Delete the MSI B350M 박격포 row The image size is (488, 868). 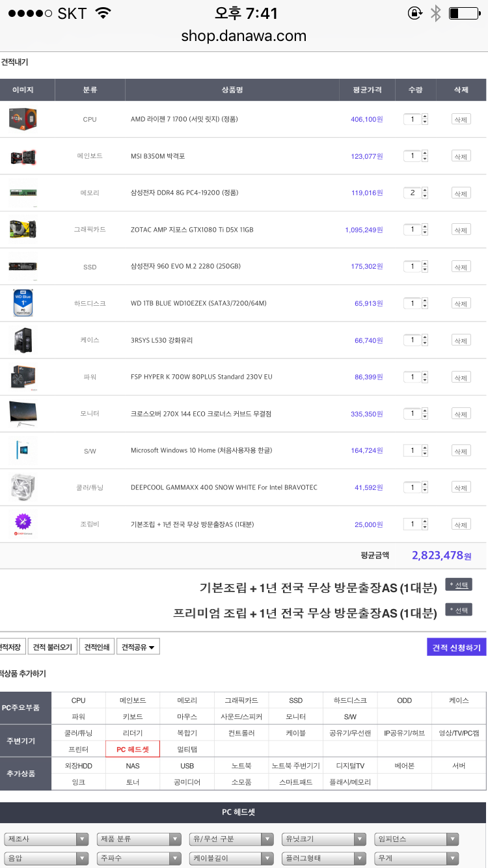pos(461,156)
